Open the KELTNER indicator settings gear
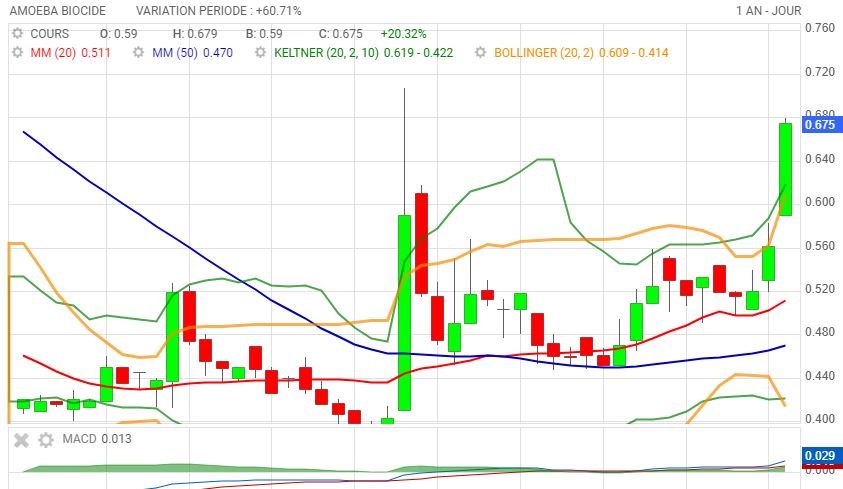 coord(261,53)
